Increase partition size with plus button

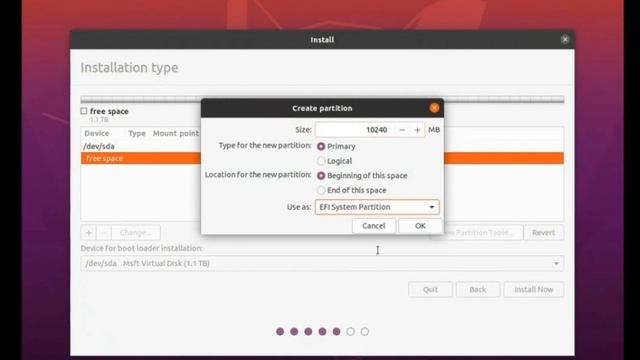[417, 130]
